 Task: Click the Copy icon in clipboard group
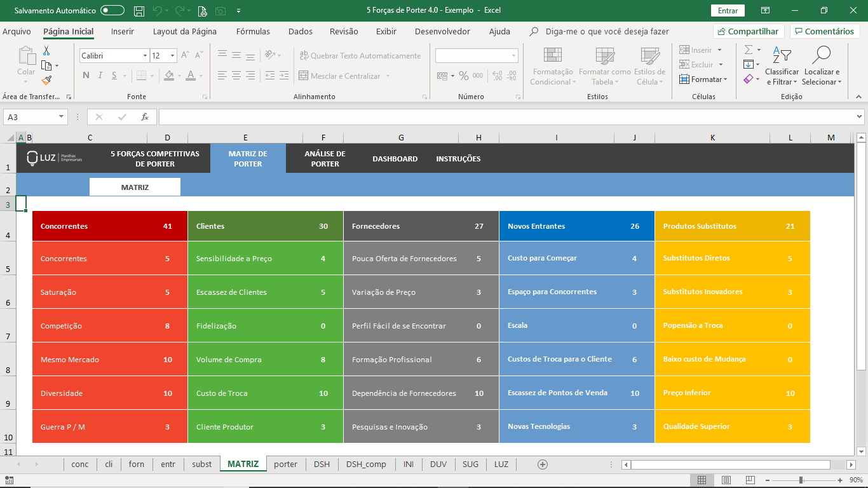[x=46, y=65]
